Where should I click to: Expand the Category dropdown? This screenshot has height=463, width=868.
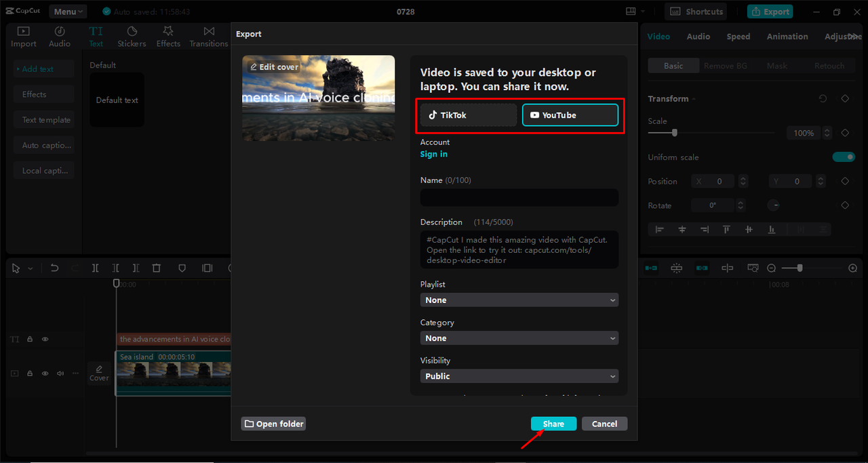[x=519, y=338]
